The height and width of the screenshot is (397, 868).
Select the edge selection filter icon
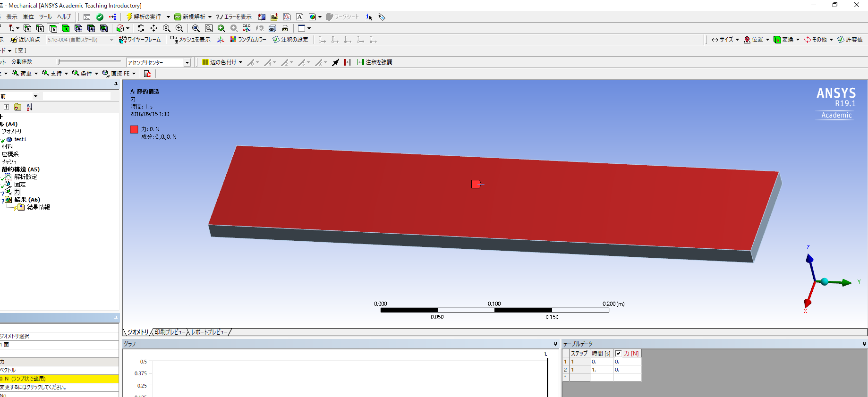(40, 28)
